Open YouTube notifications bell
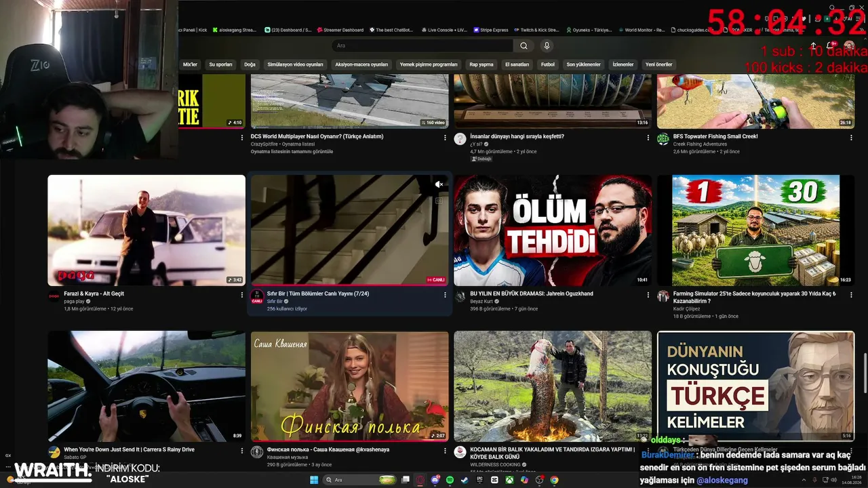This screenshot has width=868, height=488. 831,46
